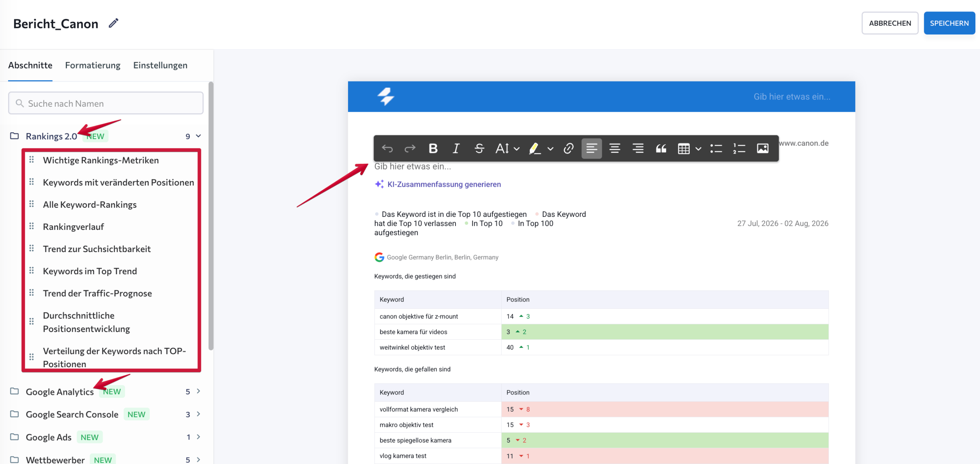
Task: Click keyword 'vollformat kamera vergleich'
Action: pos(419,409)
